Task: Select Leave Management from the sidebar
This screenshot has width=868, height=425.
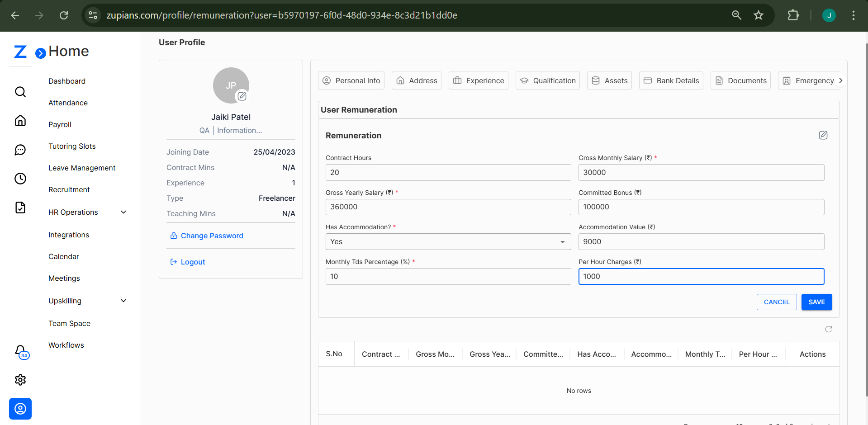Action: (x=82, y=168)
